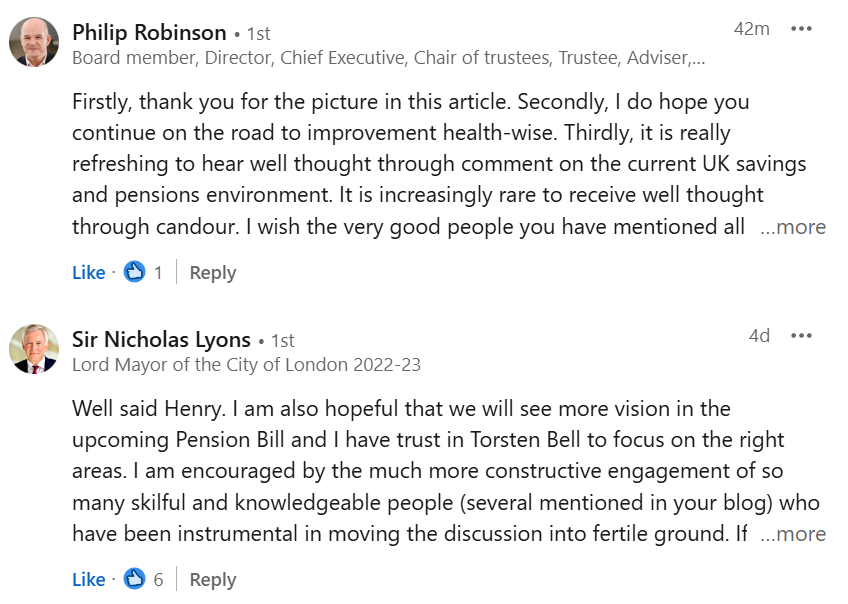The image size is (848, 604).
Task: Click the thumbs-up reaction icon on Nicholas Lyons' comment
Action: pyautogui.click(x=135, y=579)
